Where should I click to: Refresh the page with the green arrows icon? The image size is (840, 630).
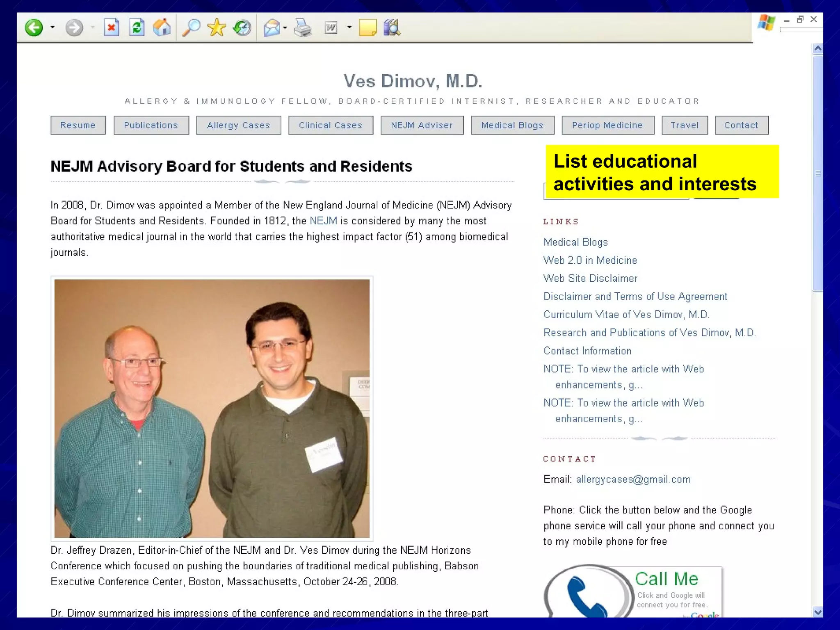pyautogui.click(x=137, y=28)
